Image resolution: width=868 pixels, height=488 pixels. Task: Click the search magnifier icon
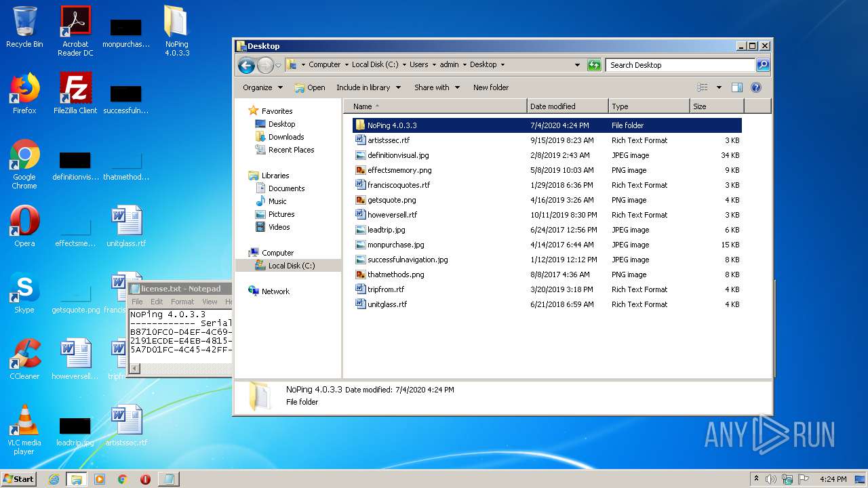(763, 65)
